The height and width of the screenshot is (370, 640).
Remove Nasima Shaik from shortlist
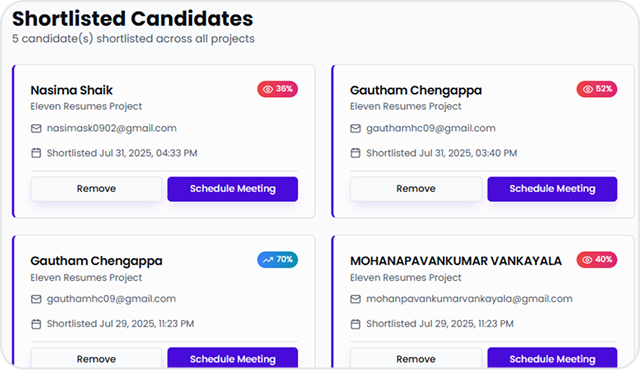point(96,189)
